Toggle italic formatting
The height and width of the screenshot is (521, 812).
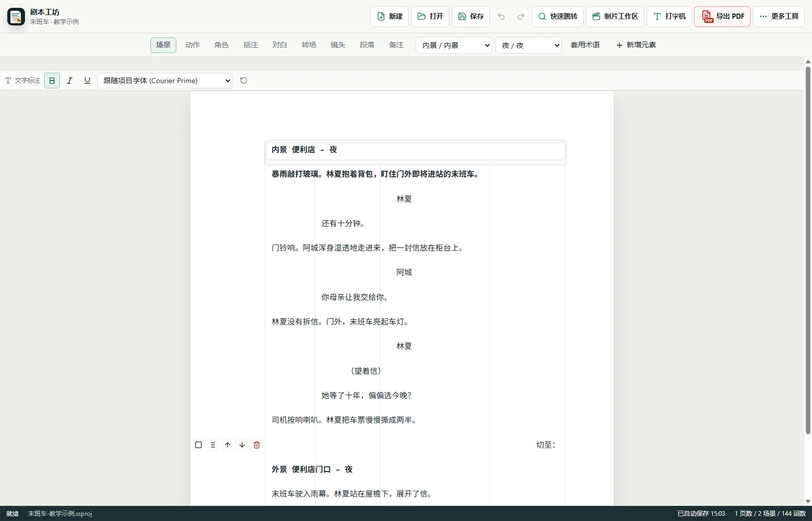70,81
